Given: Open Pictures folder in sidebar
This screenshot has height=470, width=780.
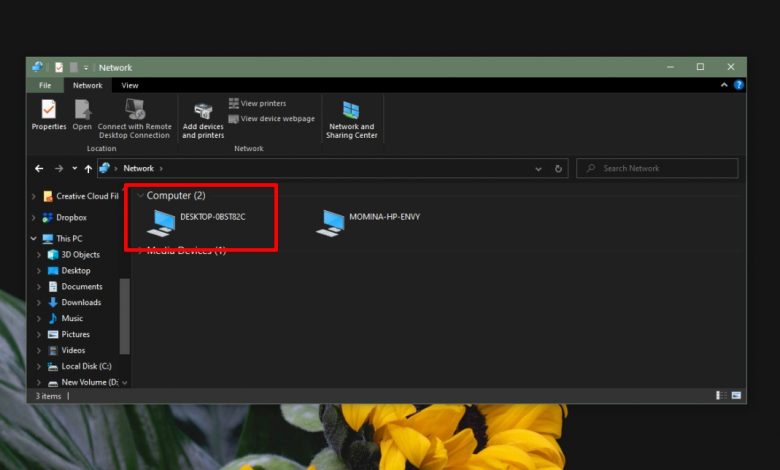Looking at the screenshot, I should (x=69, y=334).
